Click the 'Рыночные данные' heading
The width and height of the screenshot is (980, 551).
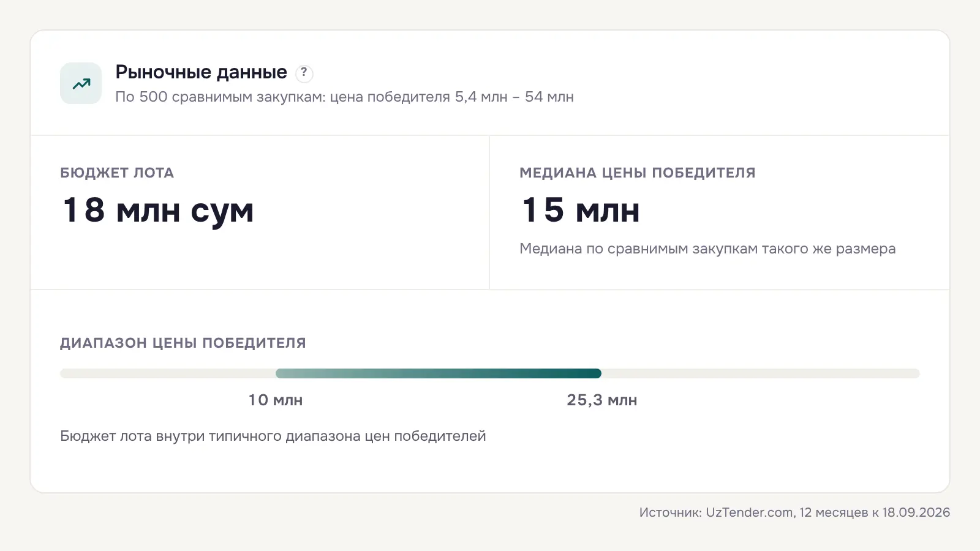[202, 72]
